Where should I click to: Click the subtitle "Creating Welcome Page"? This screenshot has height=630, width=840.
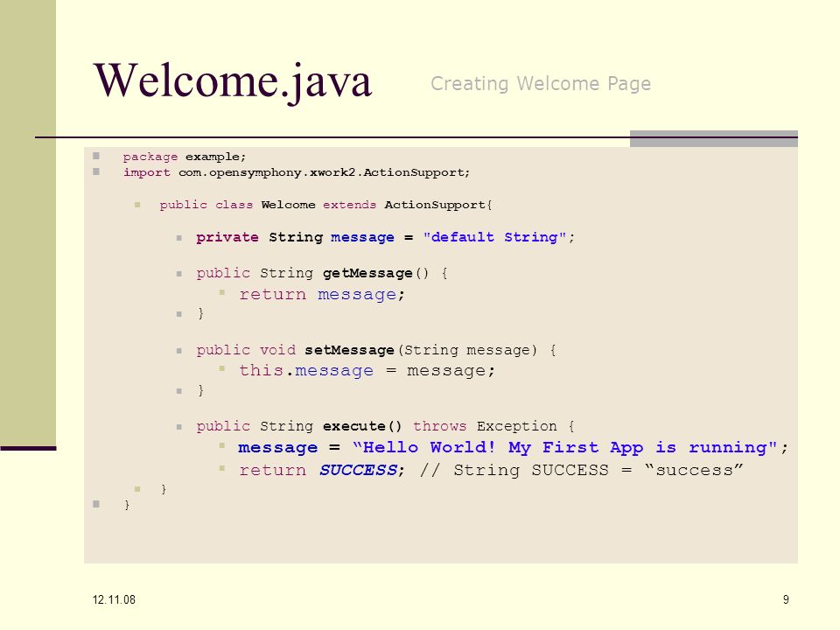(541, 84)
